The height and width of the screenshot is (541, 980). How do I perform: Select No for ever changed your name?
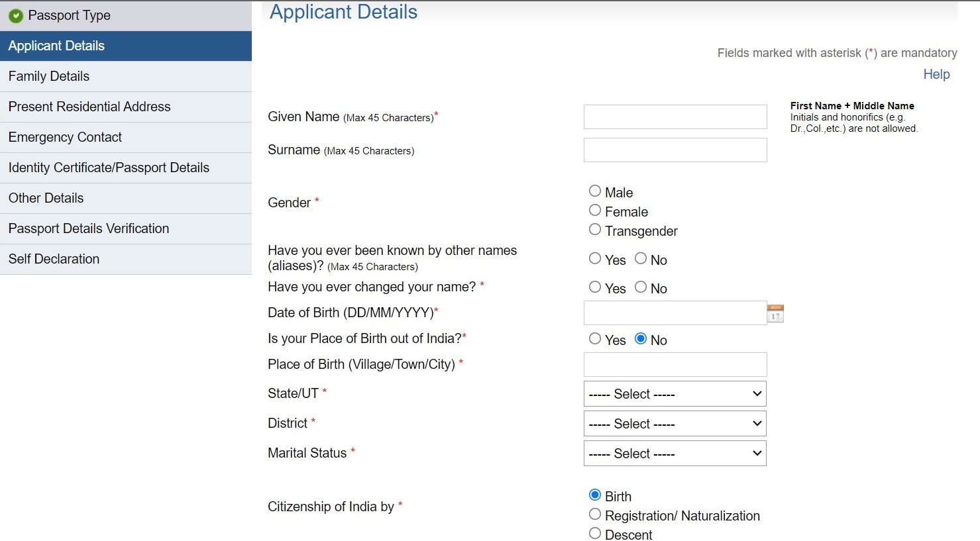[641, 287]
